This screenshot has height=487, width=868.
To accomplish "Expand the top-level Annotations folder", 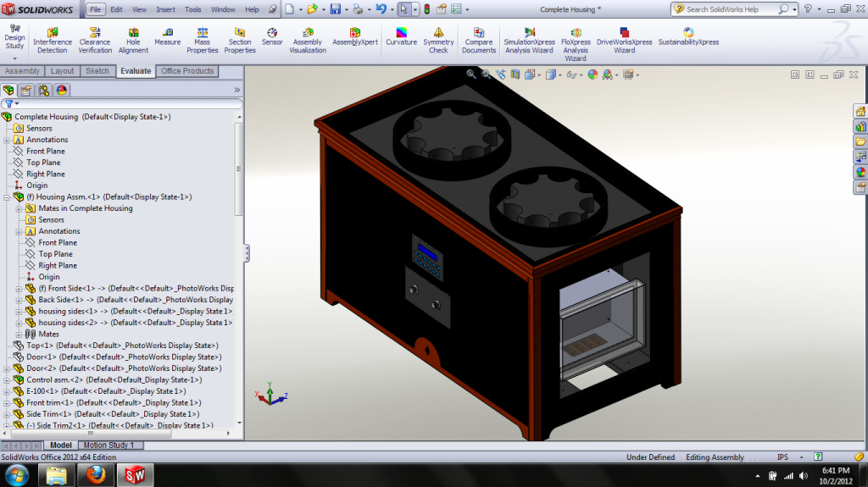I will [7, 140].
